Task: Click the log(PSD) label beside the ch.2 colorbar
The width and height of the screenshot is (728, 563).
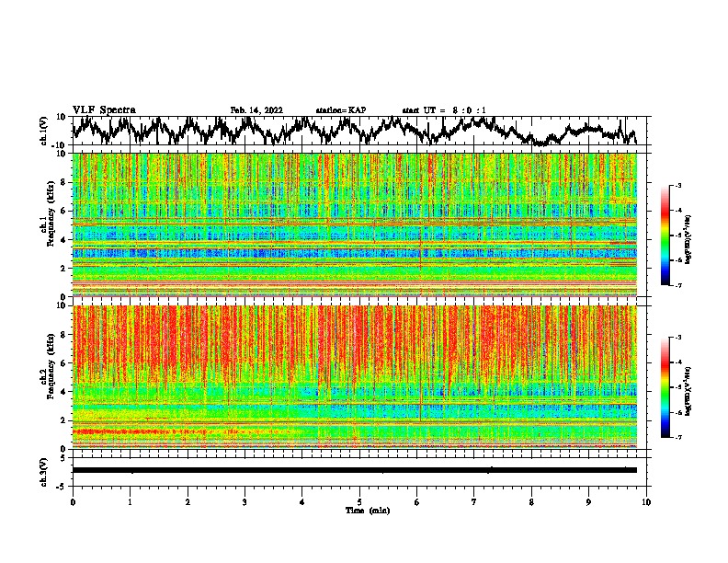Action: pos(688,392)
